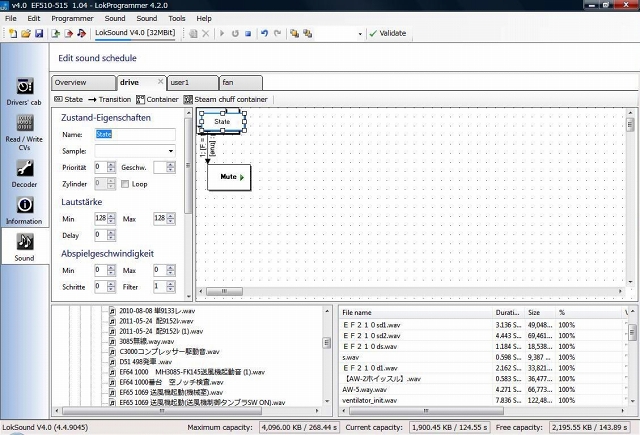Select the State node in diagram
The height and width of the screenshot is (435, 640).
click(222, 122)
